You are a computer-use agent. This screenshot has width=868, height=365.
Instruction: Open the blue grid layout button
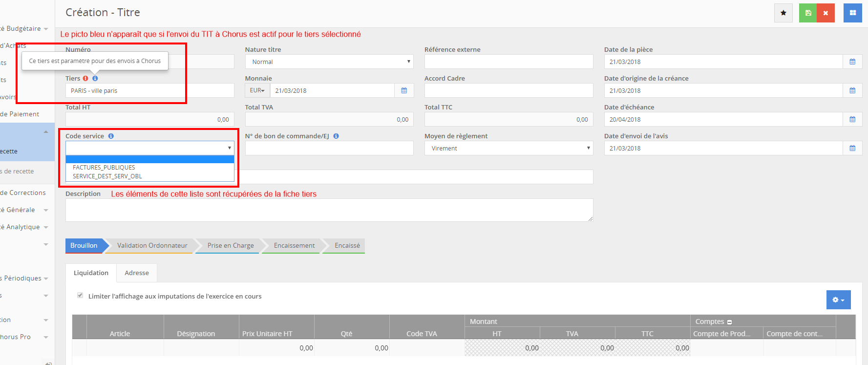(852, 13)
